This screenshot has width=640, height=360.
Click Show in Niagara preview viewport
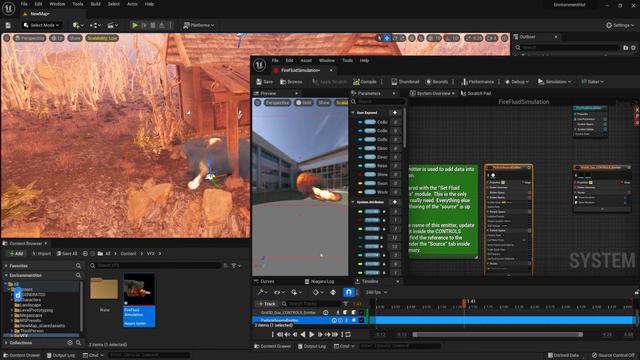(x=324, y=103)
